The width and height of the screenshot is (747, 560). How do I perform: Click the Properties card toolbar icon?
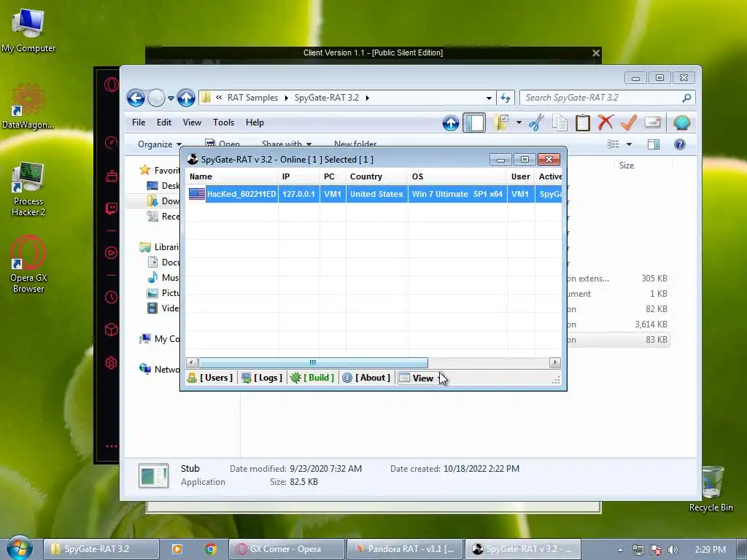pos(653,122)
